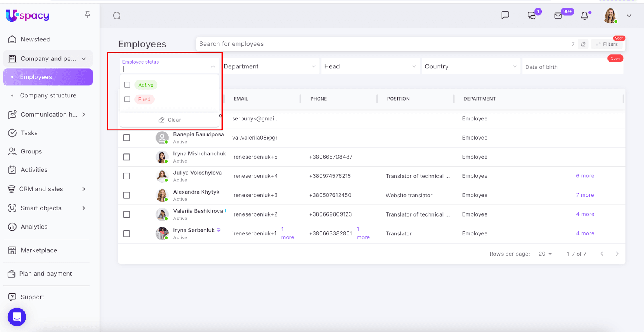The width and height of the screenshot is (644, 332).
Task: Click the eraser icon in search bar
Action: point(583,44)
